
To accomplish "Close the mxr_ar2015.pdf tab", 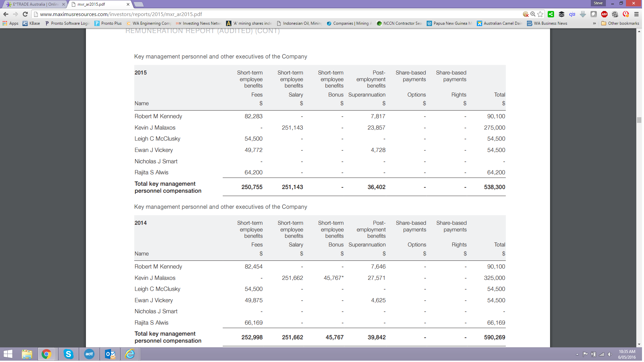I will [x=128, y=4].
